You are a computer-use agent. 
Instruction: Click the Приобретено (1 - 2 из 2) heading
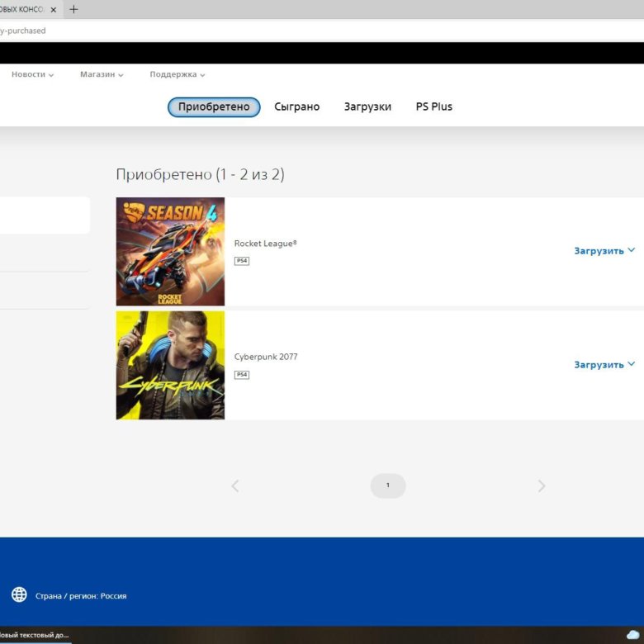200,174
